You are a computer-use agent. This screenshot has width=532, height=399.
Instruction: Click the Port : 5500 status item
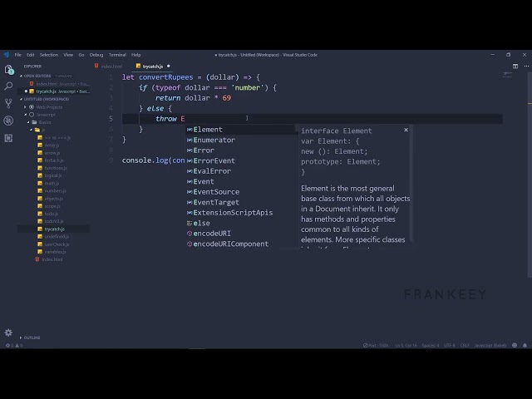tap(376, 346)
